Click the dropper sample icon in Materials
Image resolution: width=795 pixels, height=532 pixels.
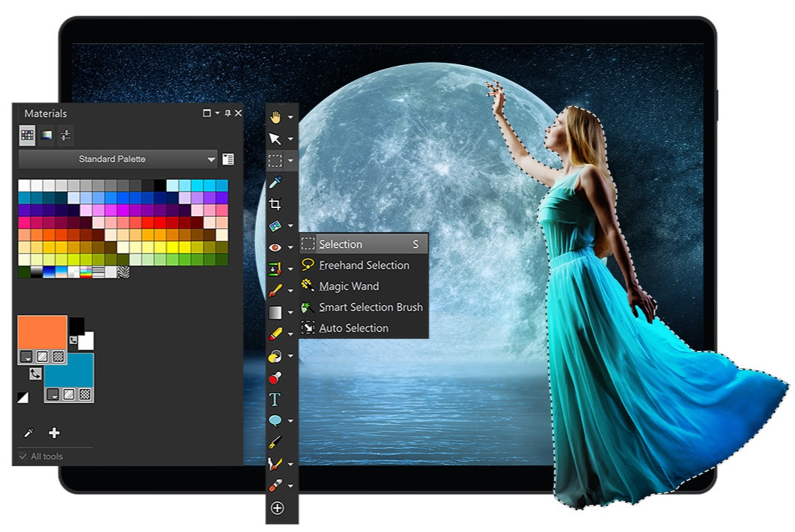(29, 432)
